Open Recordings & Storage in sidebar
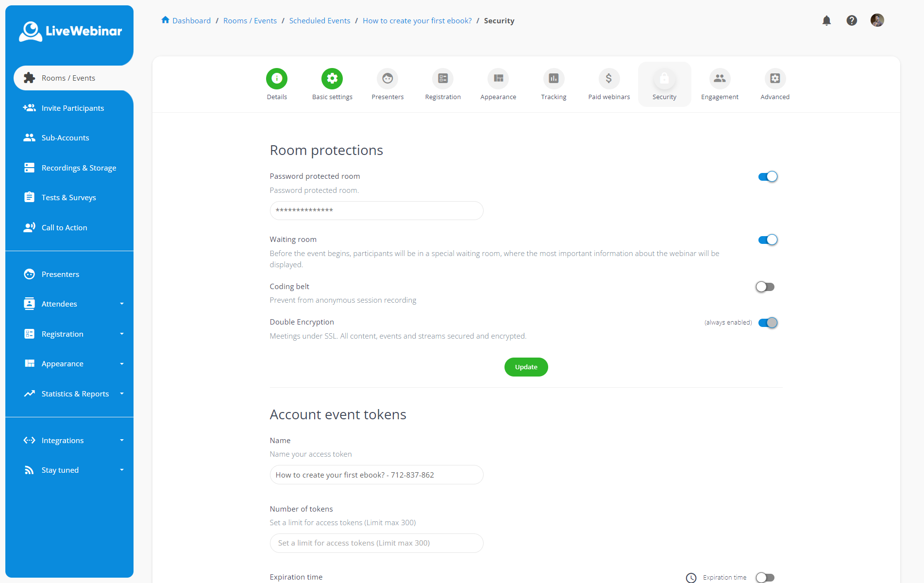Viewport: 924px width, 583px height. pyautogui.click(x=79, y=168)
